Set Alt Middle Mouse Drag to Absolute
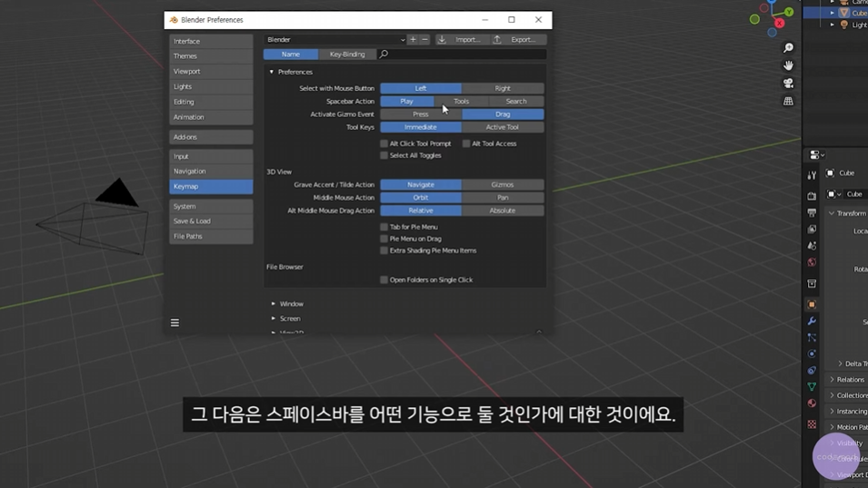This screenshot has height=488, width=868. [503, 211]
